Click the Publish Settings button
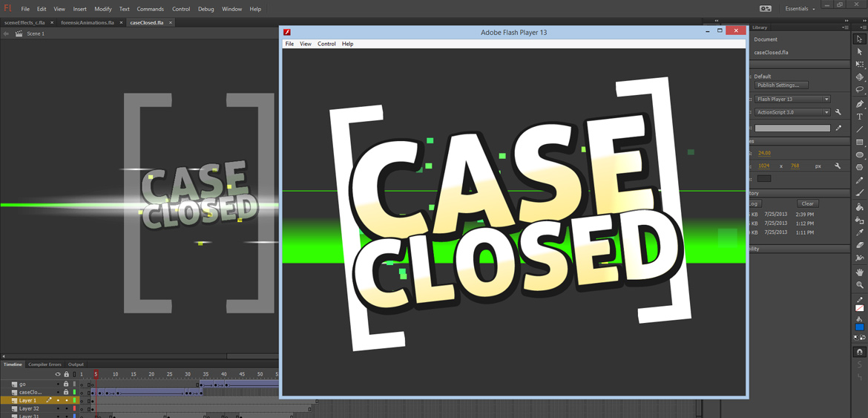Image resolution: width=868 pixels, height=418 pixels. pyautogui.click(x=780, y=85)
